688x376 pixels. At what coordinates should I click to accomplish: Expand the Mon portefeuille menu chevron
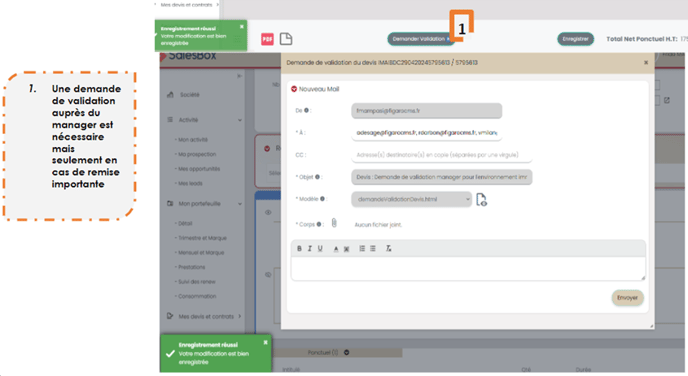click(240, 204)
